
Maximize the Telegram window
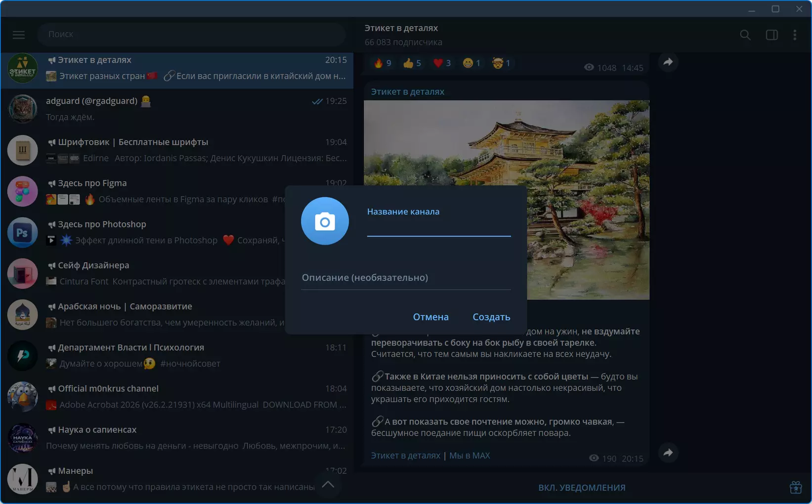point(775,9)
